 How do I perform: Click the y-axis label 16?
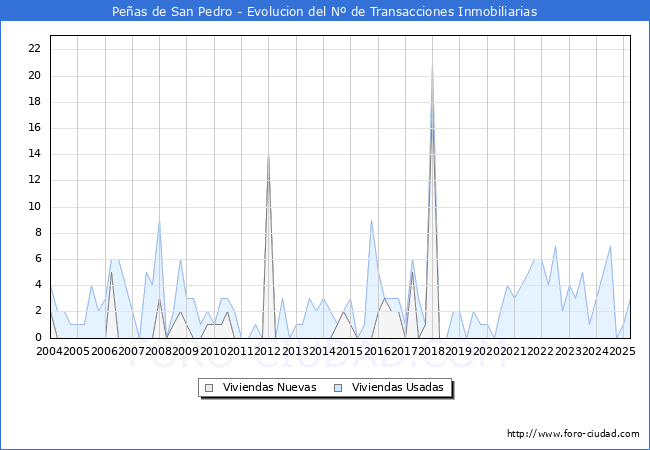coord(34,128)
